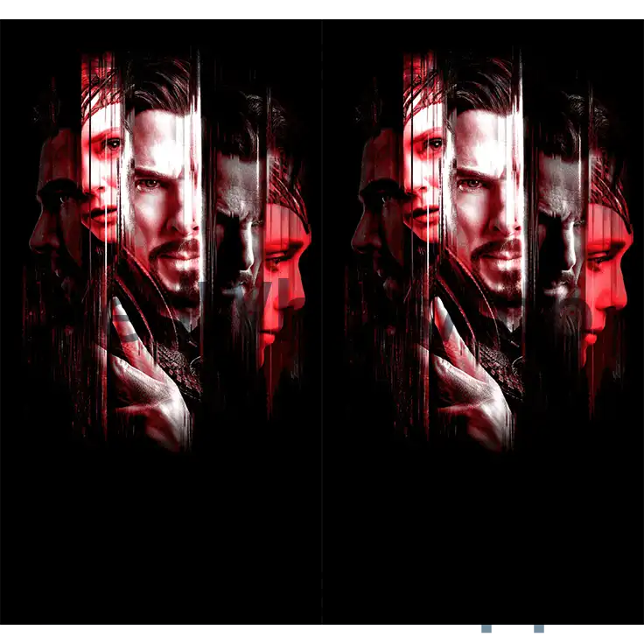Click the central man's goatee in right image
The height and width of the screenshot is (644, 644).
pos(501,276)
